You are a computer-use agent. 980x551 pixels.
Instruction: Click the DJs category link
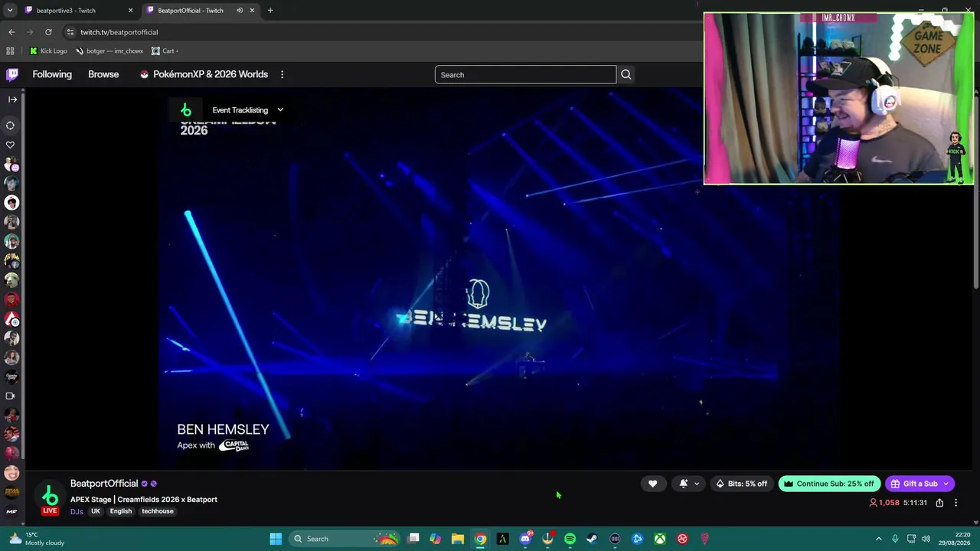(x=77, y=511)
